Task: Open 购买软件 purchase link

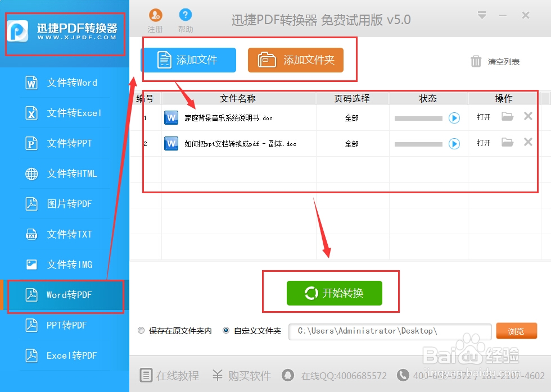Action: (x=241, y=376)
